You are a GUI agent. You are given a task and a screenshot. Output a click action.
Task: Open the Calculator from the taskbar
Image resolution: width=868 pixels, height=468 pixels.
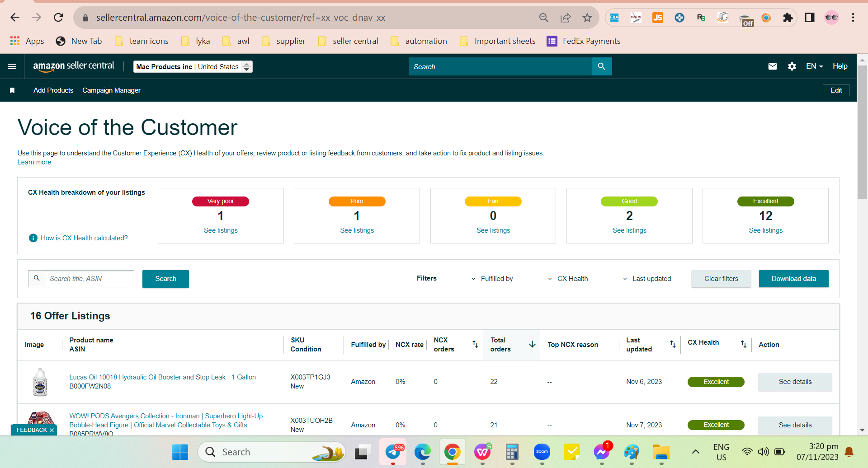(x=512, y=452)
